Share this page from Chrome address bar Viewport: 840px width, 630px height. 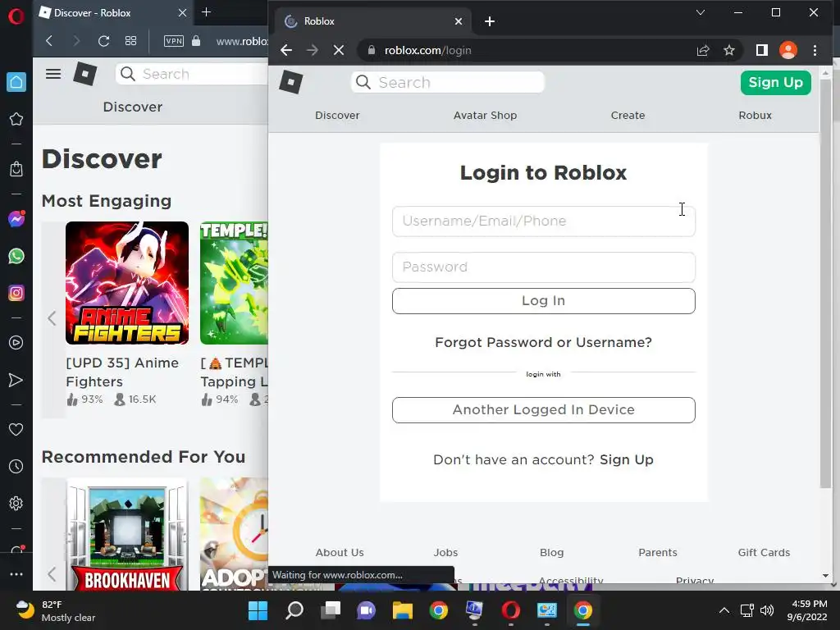click(703, 50)
